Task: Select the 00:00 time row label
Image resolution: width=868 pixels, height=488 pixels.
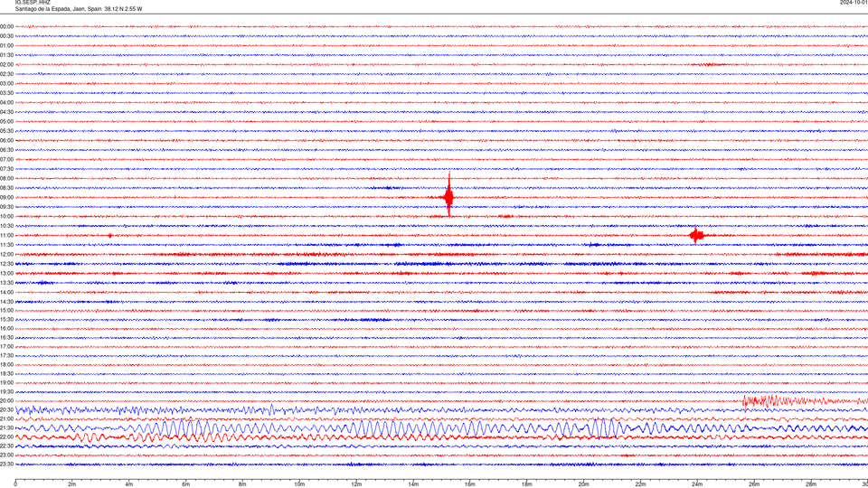Action: (x=6, y=26)
